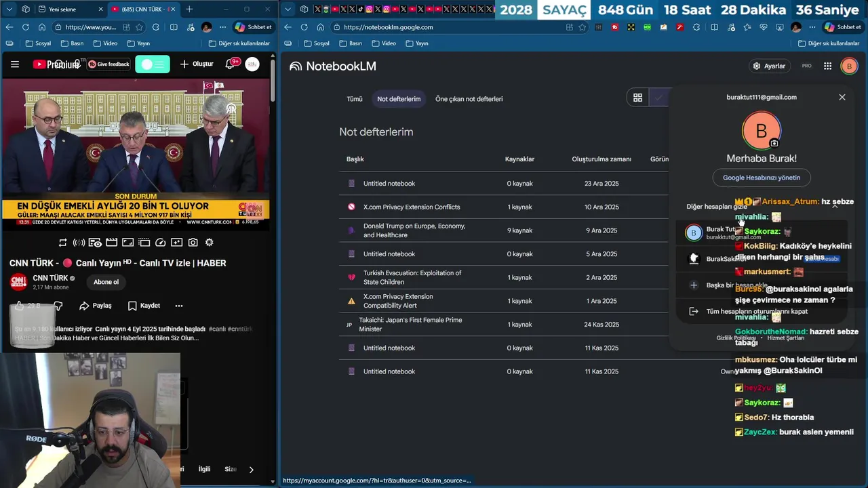Close the Google account popup

click(842, 98)
